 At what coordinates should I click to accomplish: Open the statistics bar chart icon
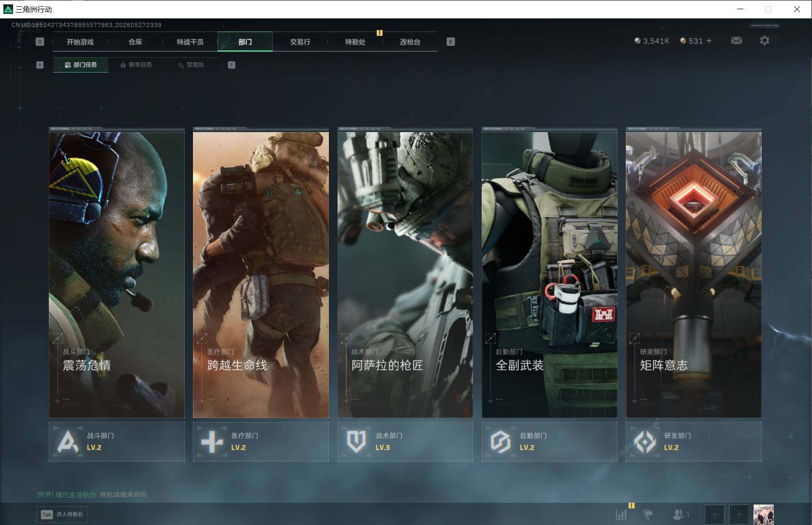pos(621,514)
